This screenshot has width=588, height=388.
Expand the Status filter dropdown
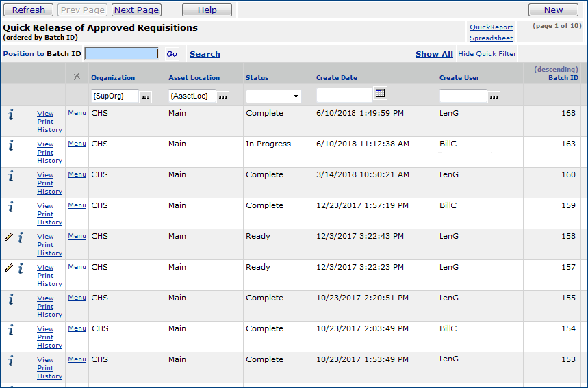coord(296,97)
